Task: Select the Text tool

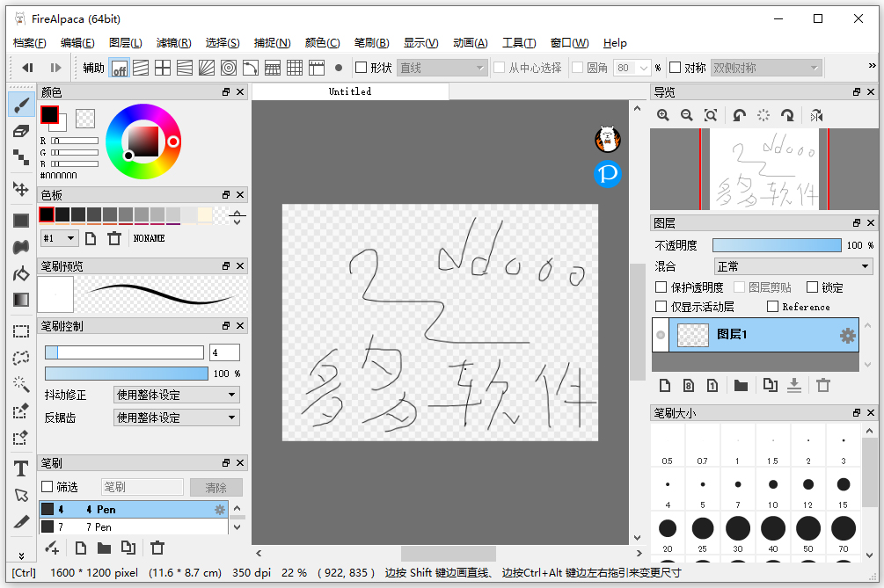Action: pyautogui.click(x=20, y=468)
